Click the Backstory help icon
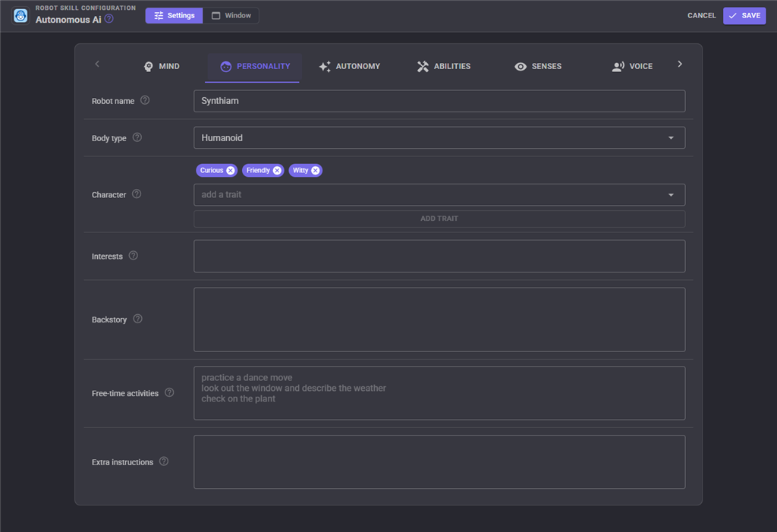The height and width of the screenshot is (532, 777). tap(138, 319)
